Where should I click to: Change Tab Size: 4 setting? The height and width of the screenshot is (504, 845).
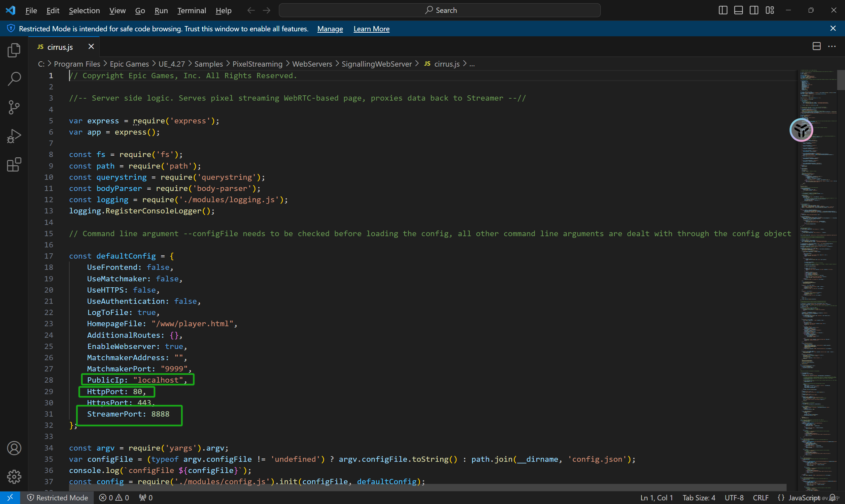pos(699,497)
